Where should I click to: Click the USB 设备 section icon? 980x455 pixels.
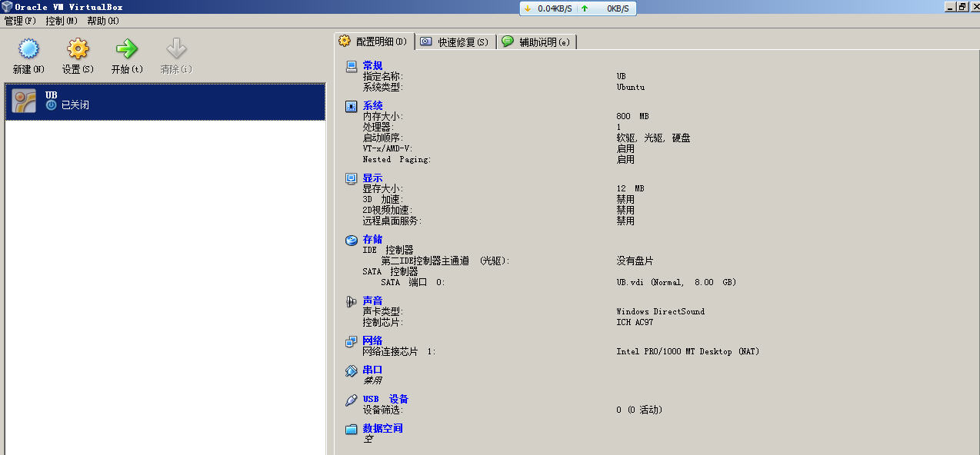click(352, 400)
